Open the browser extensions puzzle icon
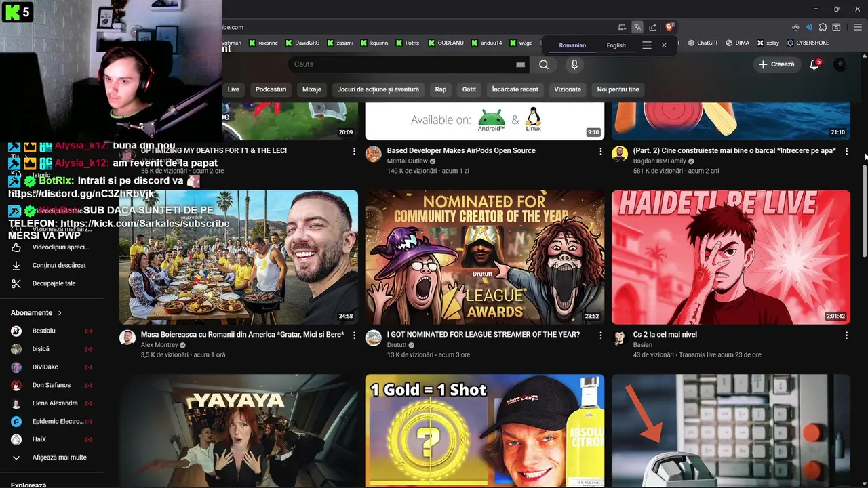The width and height of the screenshot is (868, 488). point(823,27)
